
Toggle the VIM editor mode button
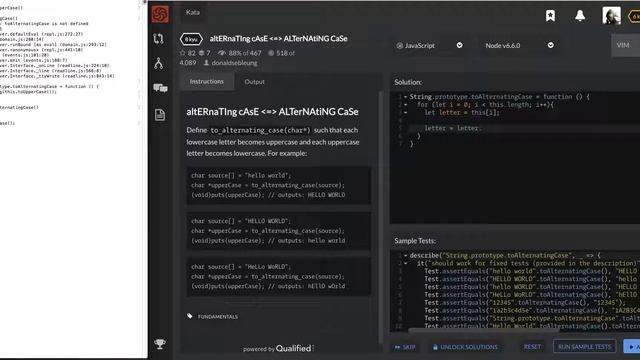[625, 45]
